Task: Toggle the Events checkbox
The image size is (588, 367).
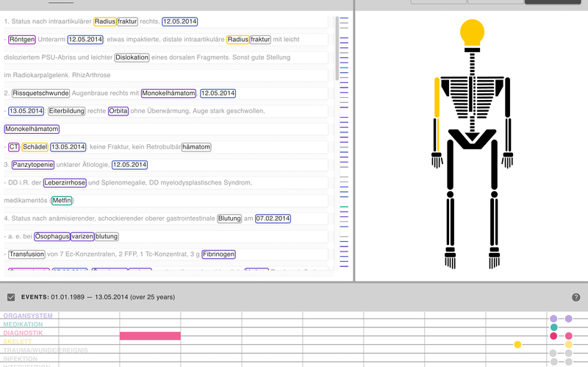Action: pyautogui.click(x=11, y=297)
